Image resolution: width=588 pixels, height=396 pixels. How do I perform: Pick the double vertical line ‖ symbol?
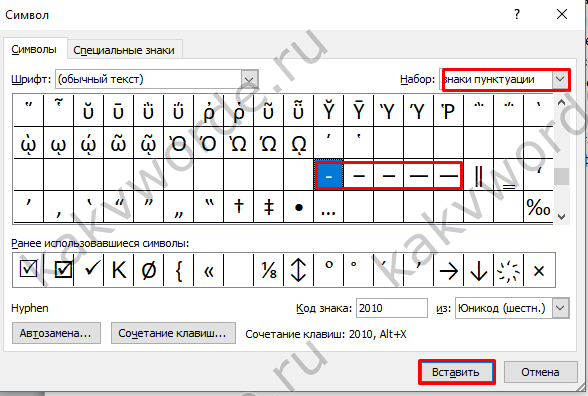478,176
